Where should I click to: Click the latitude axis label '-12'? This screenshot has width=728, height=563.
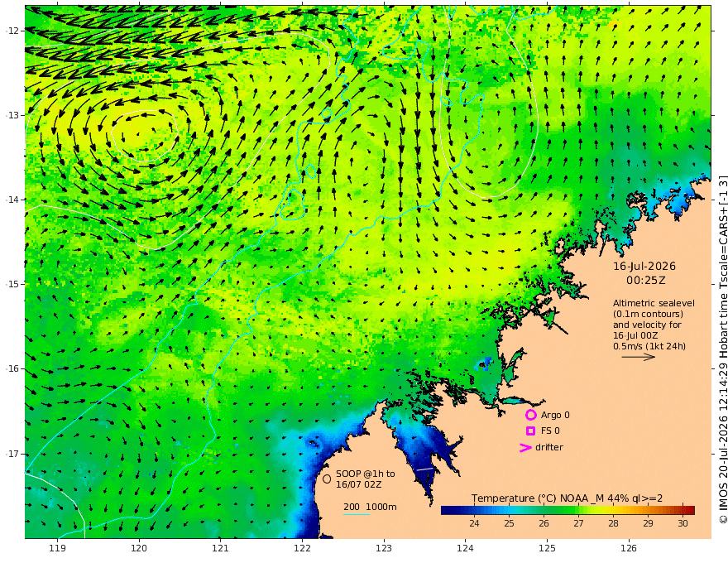[x=12, y=31]
